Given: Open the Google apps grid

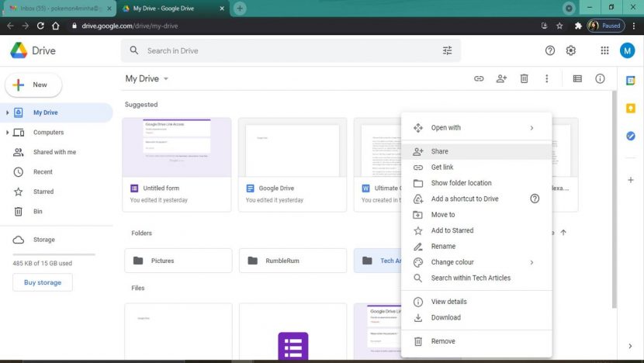Looking at the screenshot, I should click(604, 50).
